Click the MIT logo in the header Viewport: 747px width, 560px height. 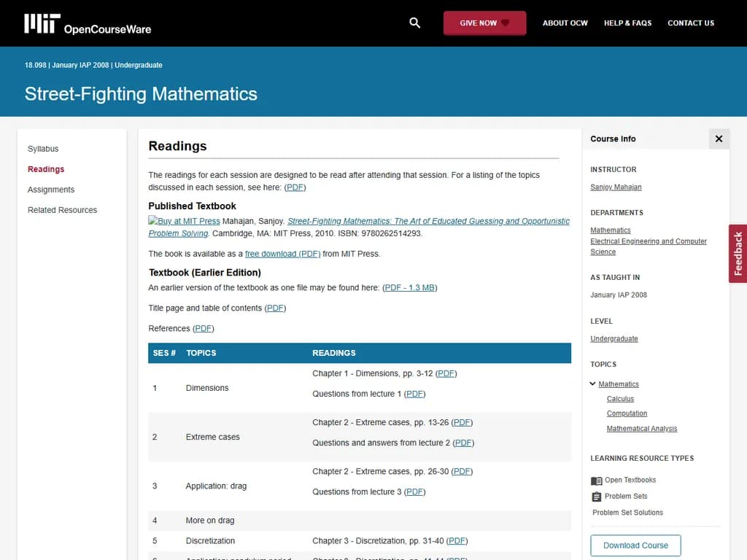click(x=42, y=23)
